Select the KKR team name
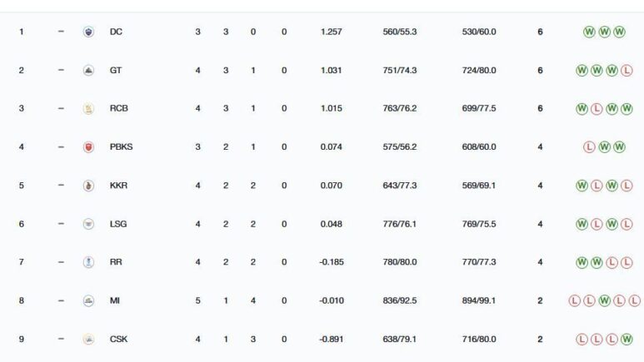 point(117,186)
